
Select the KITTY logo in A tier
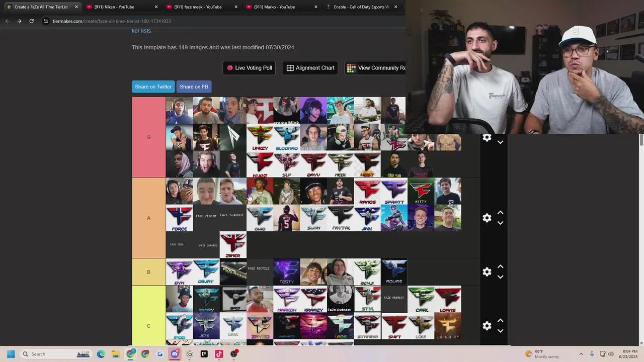pos(421,191)
